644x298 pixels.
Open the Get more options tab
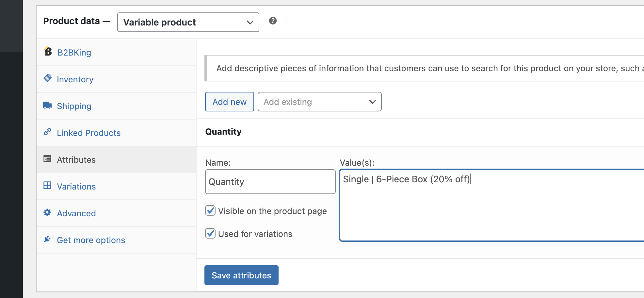(116, 240)
